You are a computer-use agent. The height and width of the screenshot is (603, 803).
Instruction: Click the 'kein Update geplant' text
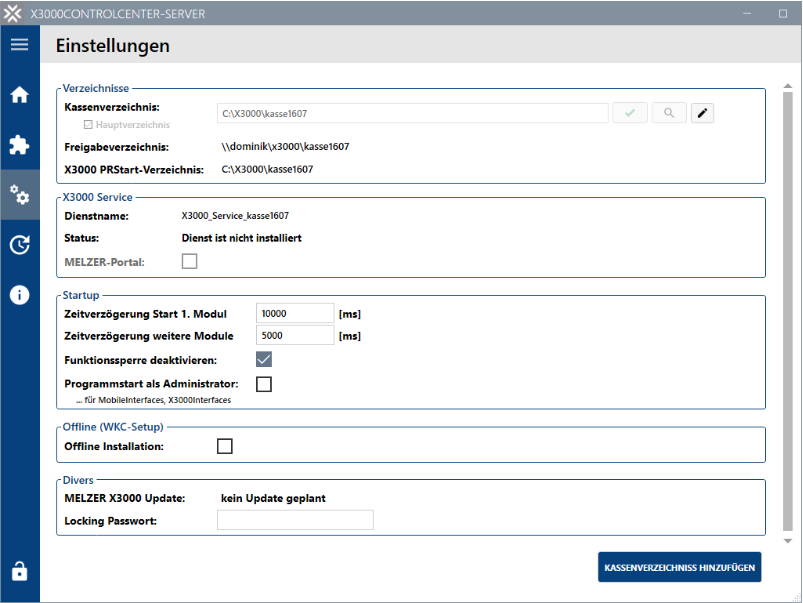[x=273, y=498]
